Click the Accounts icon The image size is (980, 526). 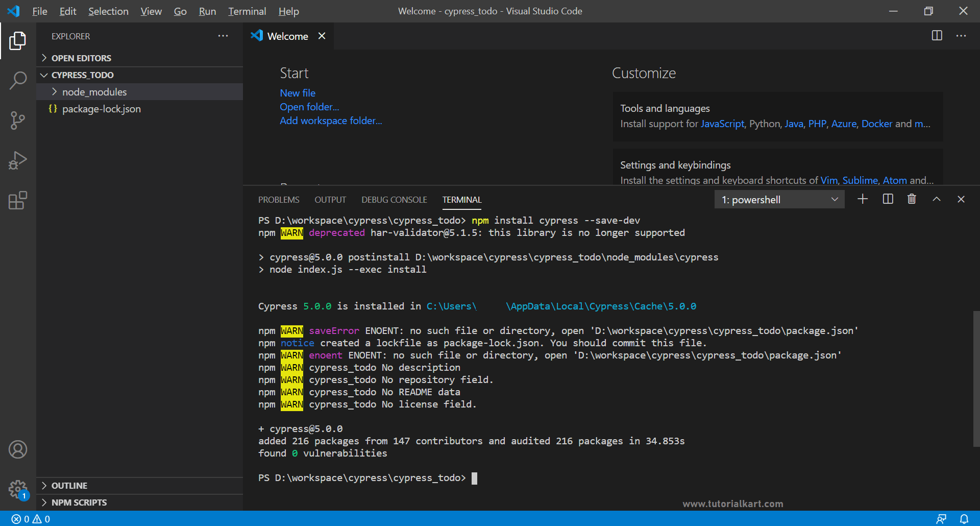pos(18,449)
